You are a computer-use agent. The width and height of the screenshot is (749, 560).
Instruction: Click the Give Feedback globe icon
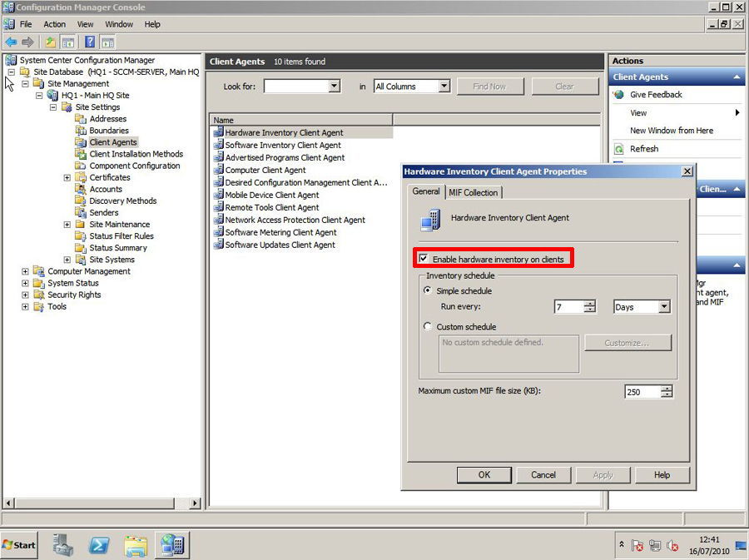coord(618,95)
